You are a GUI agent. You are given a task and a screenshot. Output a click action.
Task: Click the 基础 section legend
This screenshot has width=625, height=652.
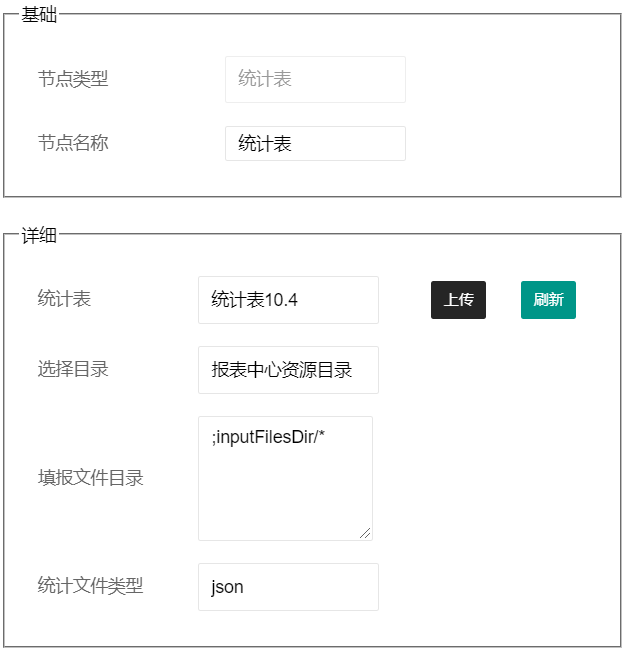coord(39,15)
